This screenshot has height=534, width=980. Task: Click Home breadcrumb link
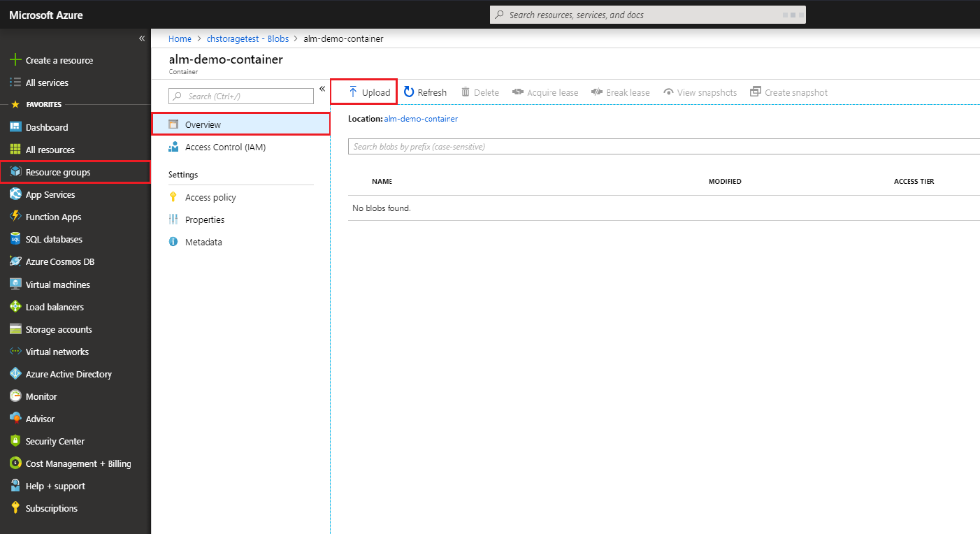pos(180,38)
